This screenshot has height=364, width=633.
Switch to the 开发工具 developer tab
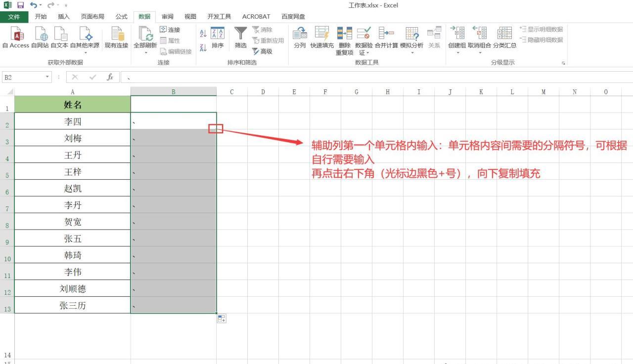coord(219,17)
